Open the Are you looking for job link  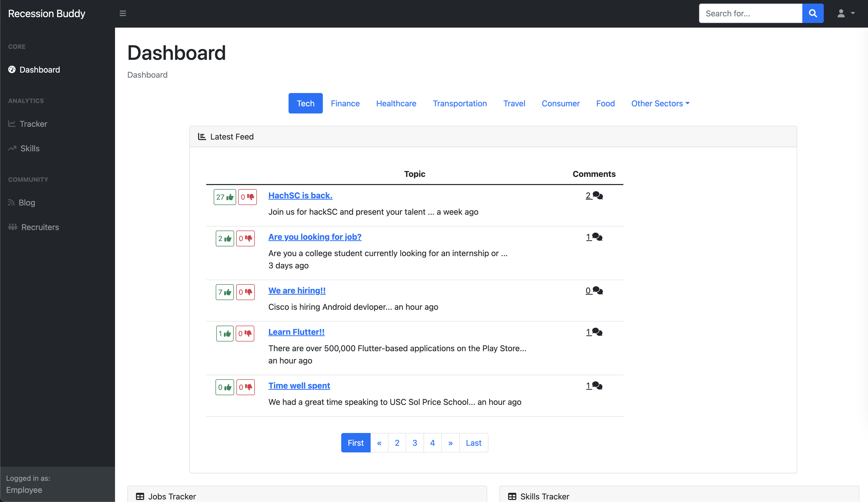pos(314,237)
